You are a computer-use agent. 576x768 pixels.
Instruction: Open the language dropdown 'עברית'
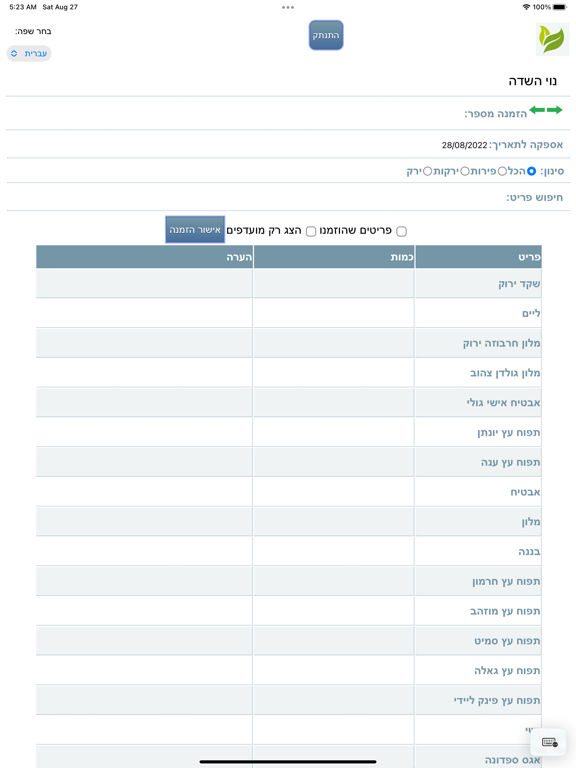point(29,53)
